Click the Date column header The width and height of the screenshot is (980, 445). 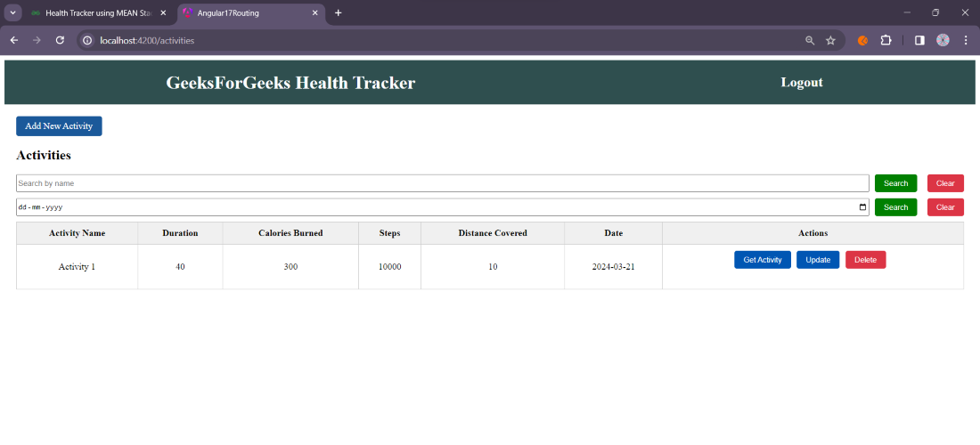click(x=613, y=233)
